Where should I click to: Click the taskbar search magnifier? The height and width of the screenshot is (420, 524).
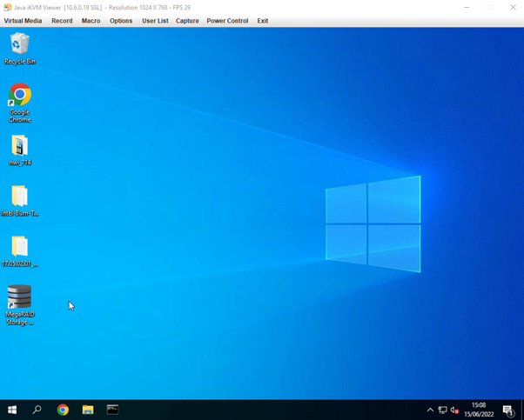click(37, 410)
